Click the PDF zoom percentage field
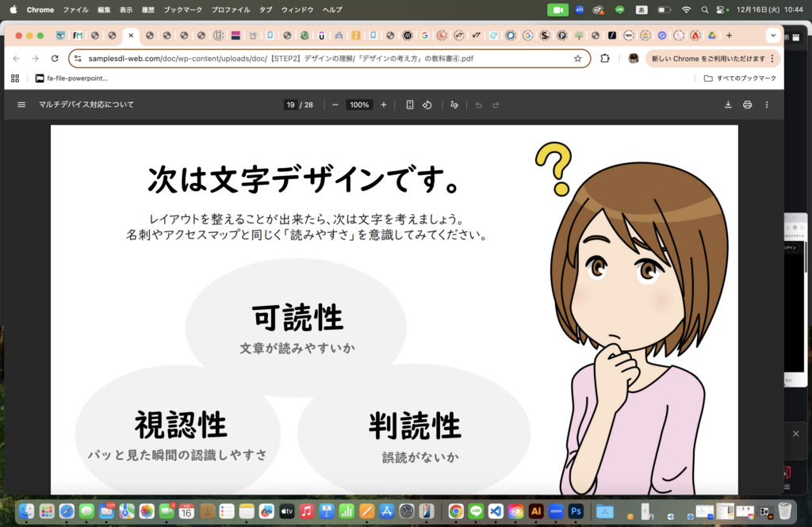812x527 pixels. 359,105
